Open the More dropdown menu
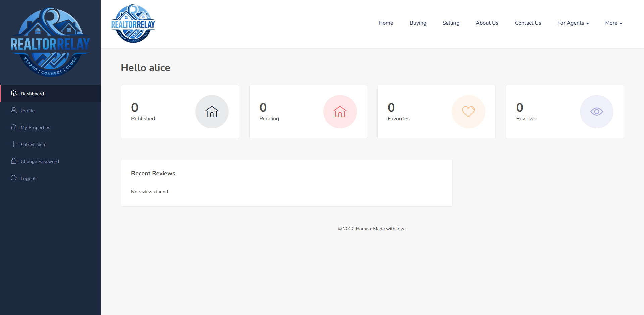The image size is (644, 315). pyautogui.click(x=613, y=23)
